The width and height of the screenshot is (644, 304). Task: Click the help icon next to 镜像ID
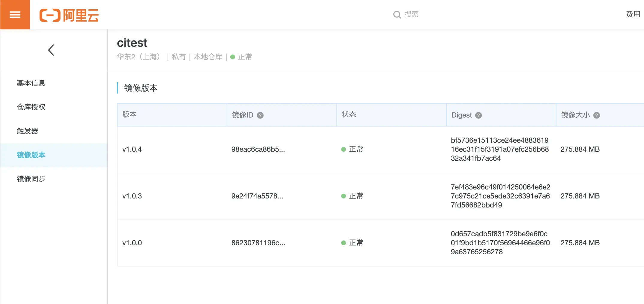[x=260, y=115]
